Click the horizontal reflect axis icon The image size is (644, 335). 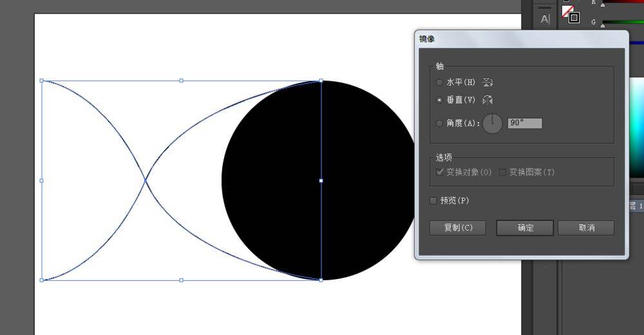pyautogui.click(x=488, y=82)
